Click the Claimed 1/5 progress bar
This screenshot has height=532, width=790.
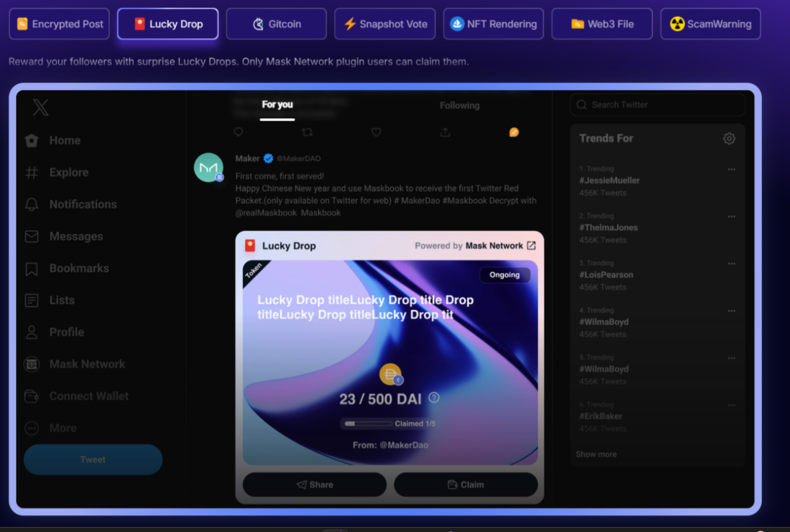pyautogui.click(x=368, y=424)
